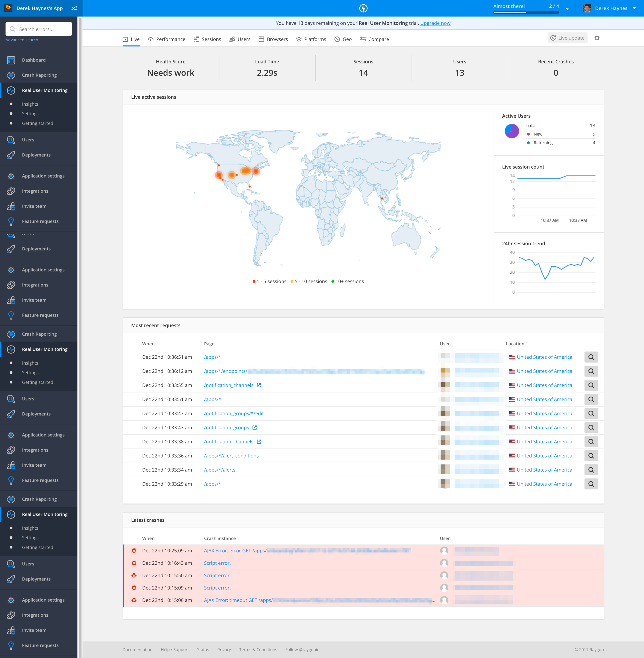Open the Geo tab
The height and width of the screenshot is (658, 644).
click(x=343, y=39)
